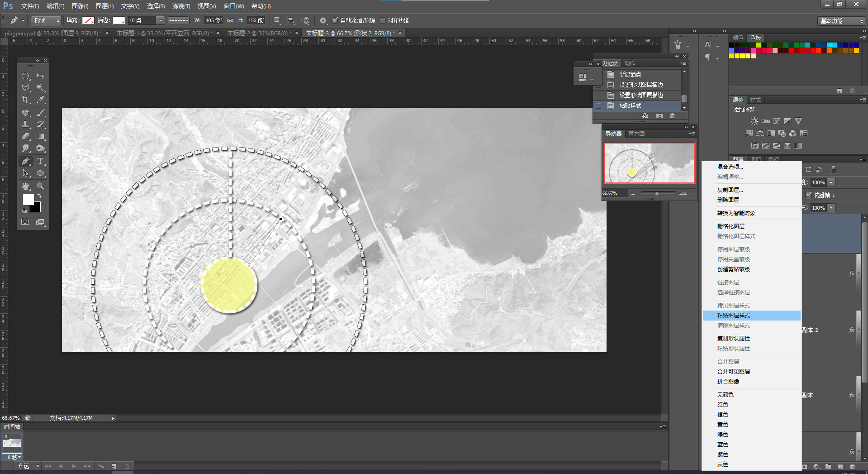
Task: Click the foreground white color swatch
Action: pos(28,200)
